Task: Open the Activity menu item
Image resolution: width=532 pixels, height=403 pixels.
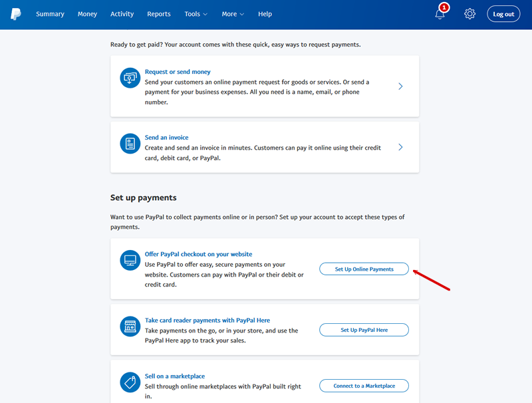Action: click(122, 14)
